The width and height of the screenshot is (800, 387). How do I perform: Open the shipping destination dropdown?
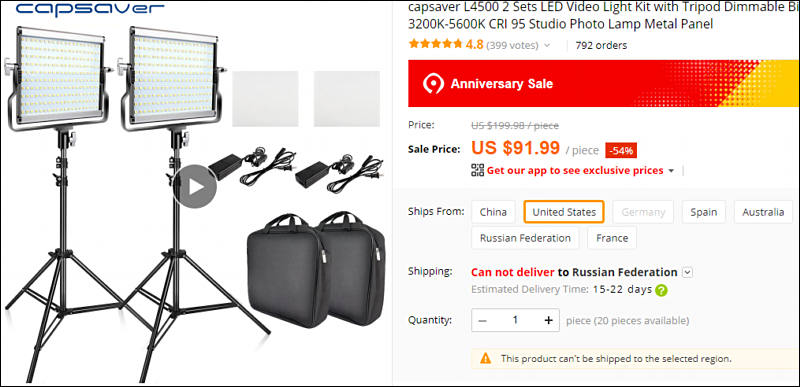click(688, 272)
